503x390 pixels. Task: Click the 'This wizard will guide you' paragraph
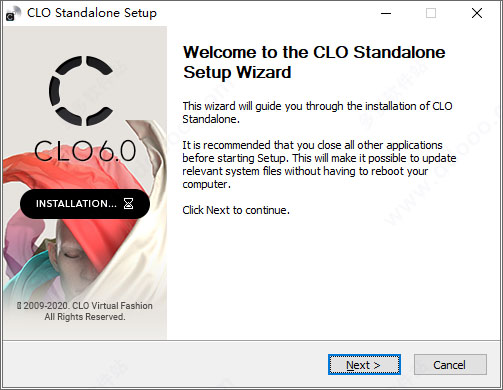(317, 112)
